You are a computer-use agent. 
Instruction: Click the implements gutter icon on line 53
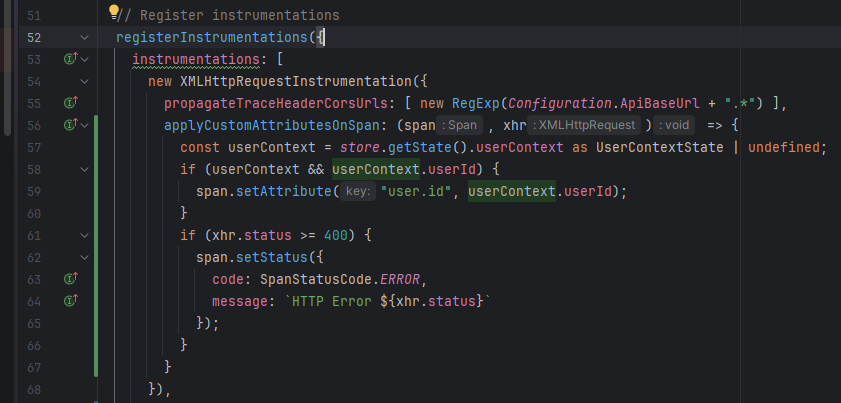click(70, 60)
